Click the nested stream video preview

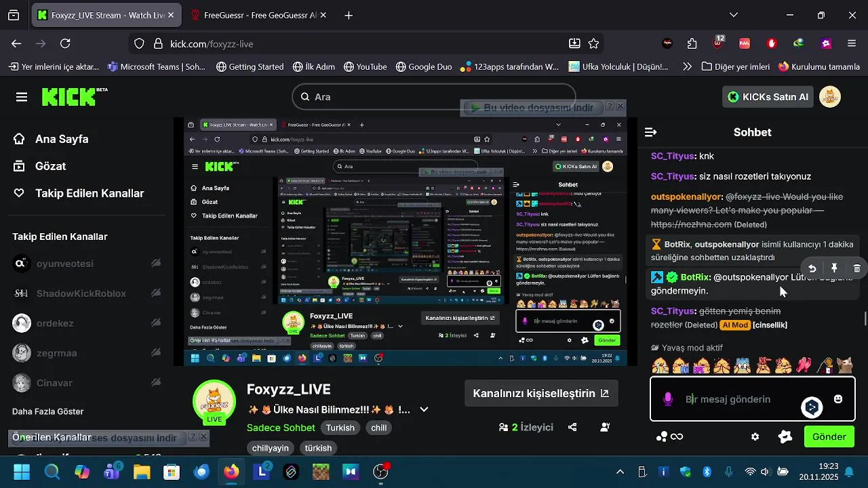click(406, 241)
